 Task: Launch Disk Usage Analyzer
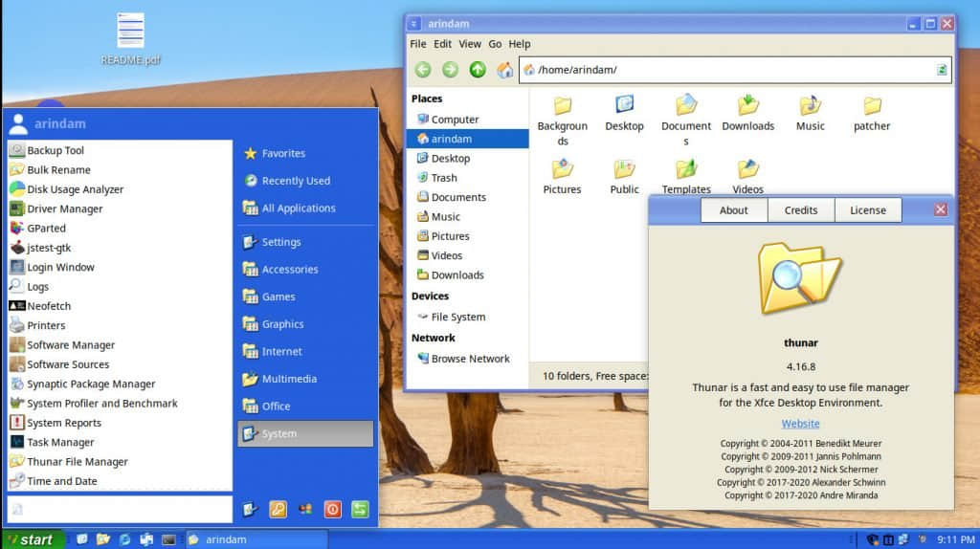[x=120, y=189]
